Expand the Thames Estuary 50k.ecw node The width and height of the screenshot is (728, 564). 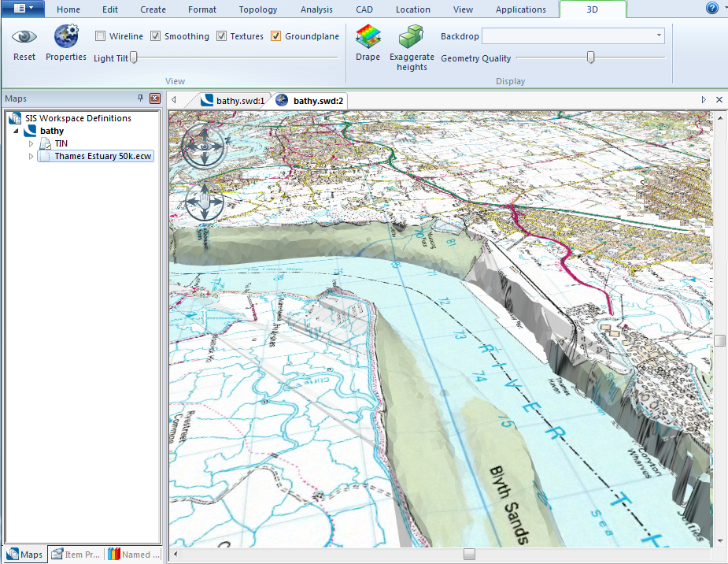pos(31,156)
